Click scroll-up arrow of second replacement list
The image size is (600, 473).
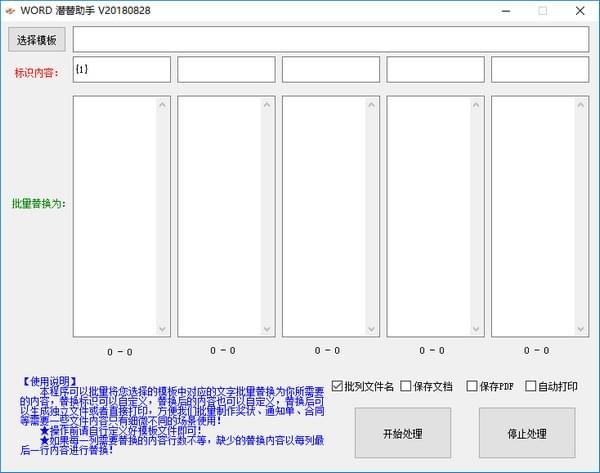pyautogui.click(x=267, y=104)
